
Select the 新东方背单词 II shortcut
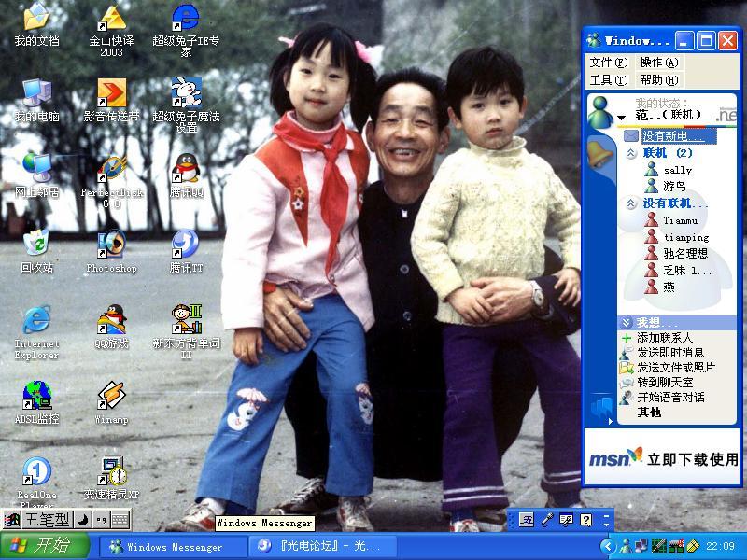186,332
